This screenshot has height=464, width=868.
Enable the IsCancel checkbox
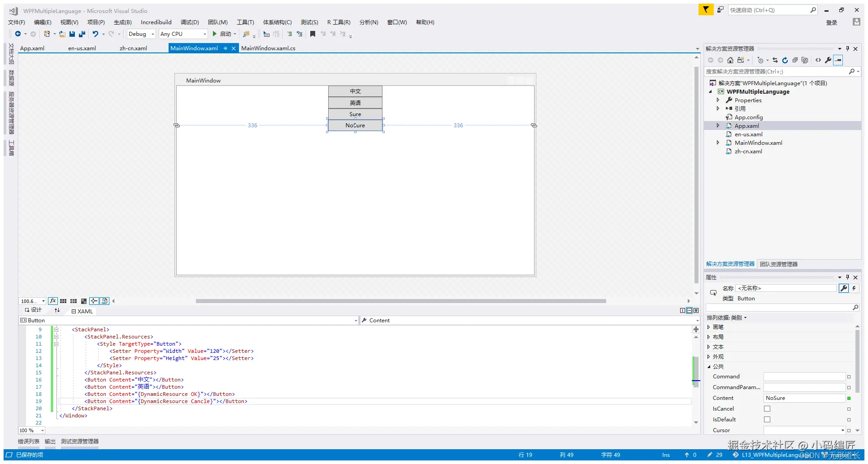(767, 409)
